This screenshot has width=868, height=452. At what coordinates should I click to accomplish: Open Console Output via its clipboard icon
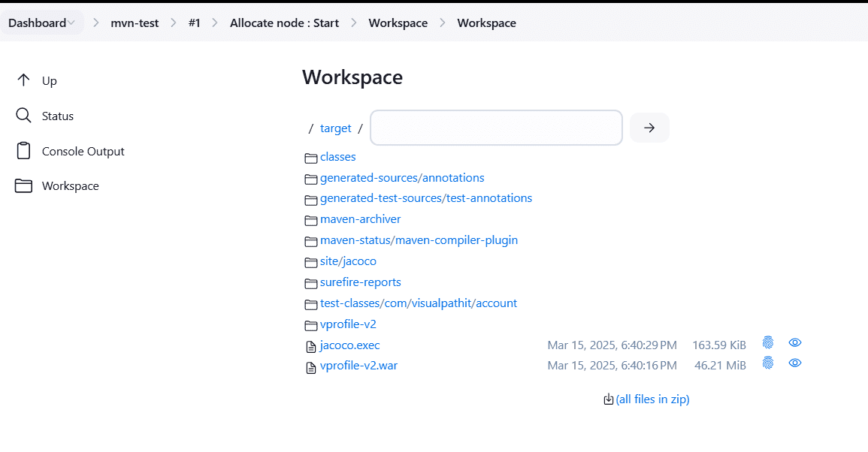[23, 150]
